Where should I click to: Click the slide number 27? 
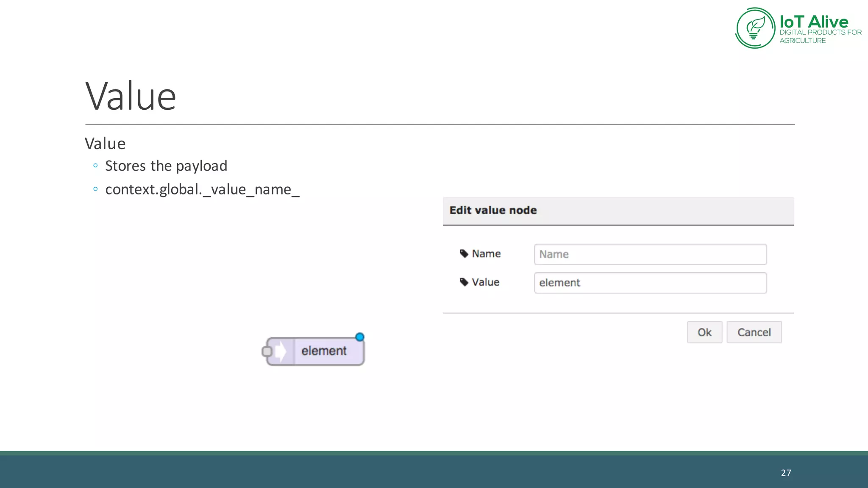(786, 473)
